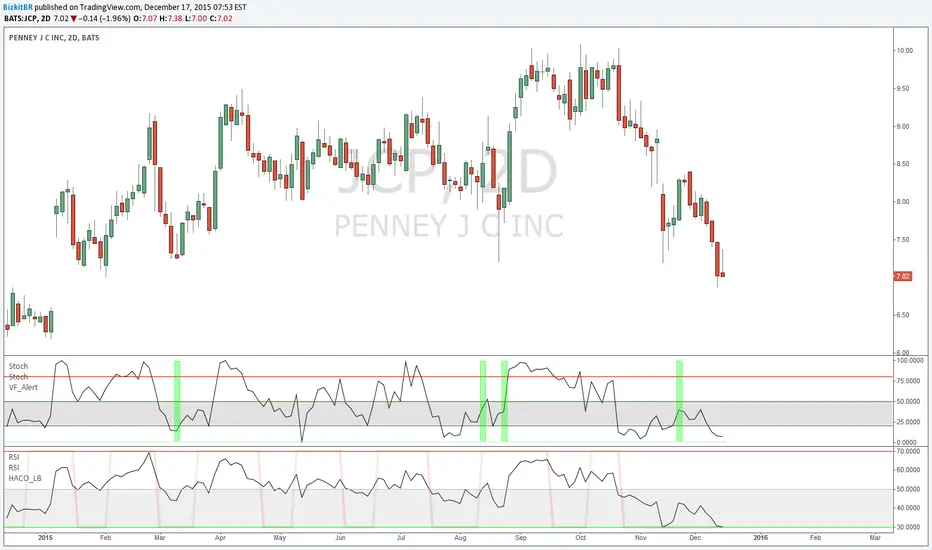Screen dimensions: 932x550
Task: Click the 6.50 price axis label
Action: (x=903, y=315)
